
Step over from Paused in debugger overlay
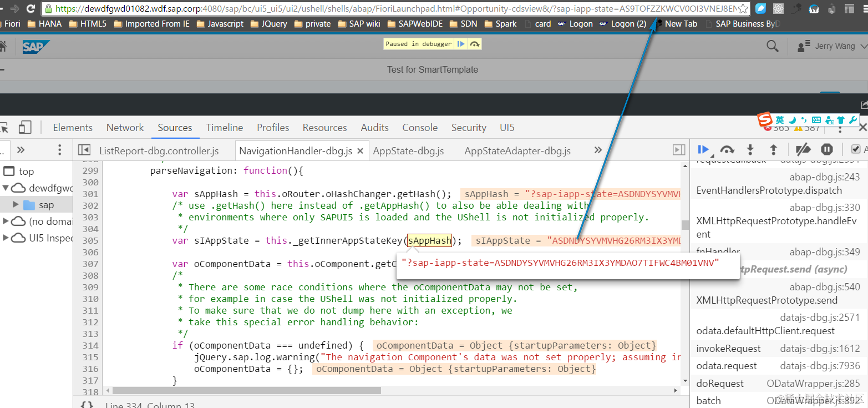tap(474, 44)
